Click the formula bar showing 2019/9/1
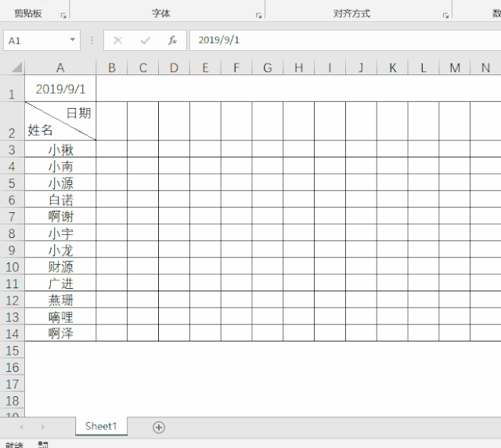This screenshot has width=501, height=448. coord(345,40)
